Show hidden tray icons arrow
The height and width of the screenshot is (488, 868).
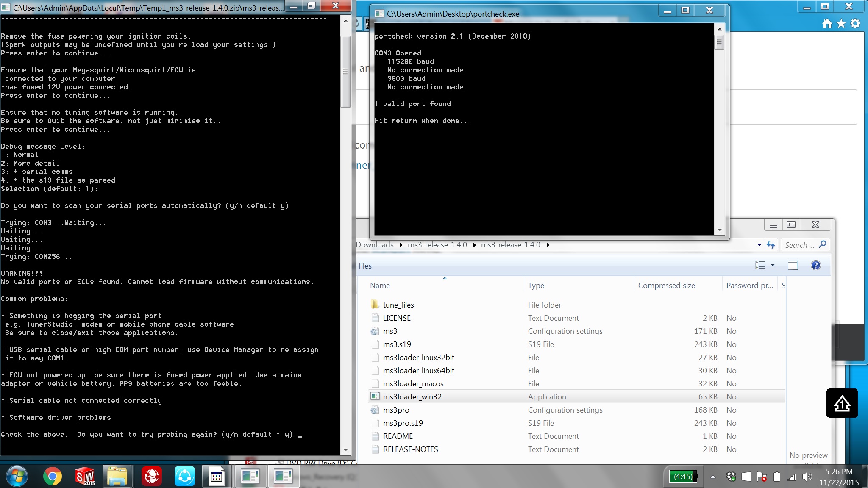coord(713,477)
